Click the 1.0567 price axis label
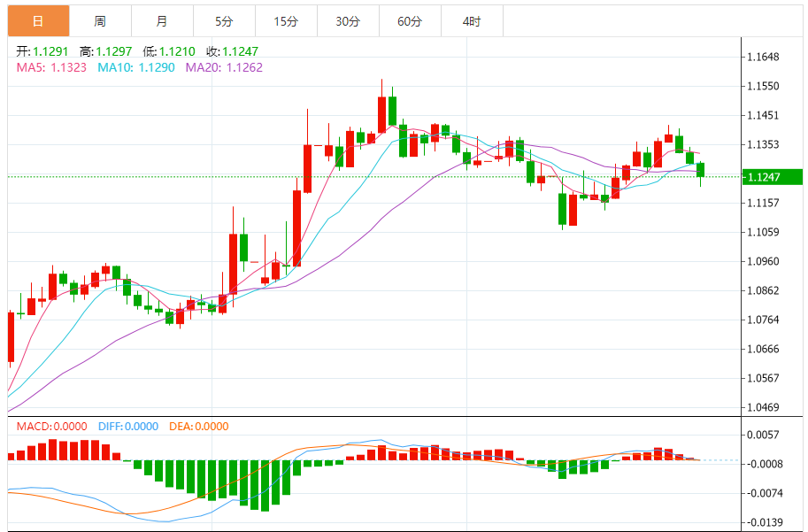This screenshot has width=808, height=532. click(x=763, y=378)
